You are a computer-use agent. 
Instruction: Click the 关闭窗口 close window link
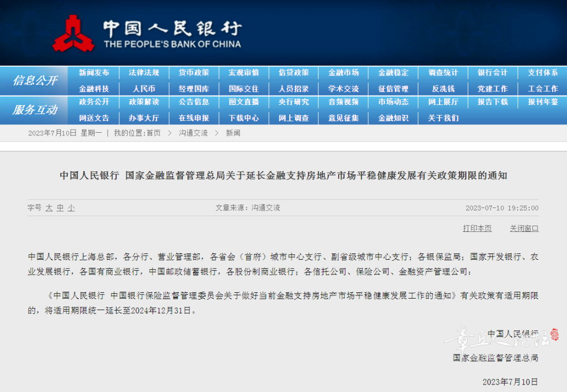coord(524,228)
